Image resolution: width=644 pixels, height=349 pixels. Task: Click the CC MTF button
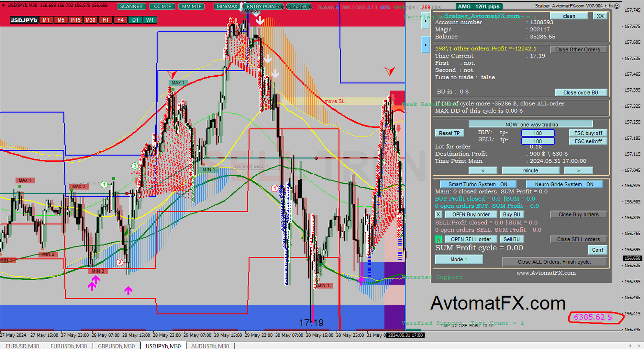coord(162,7)
